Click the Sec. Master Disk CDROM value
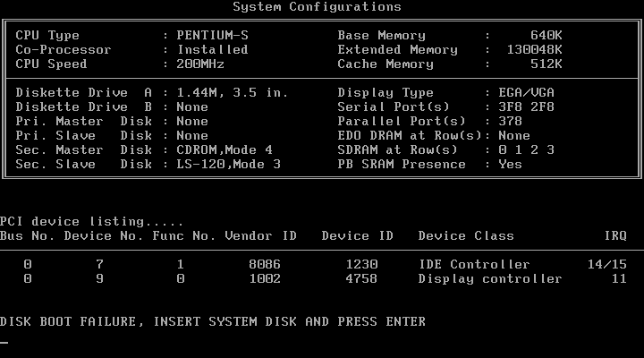The image size is (644, 358). (x=225, y=150)
